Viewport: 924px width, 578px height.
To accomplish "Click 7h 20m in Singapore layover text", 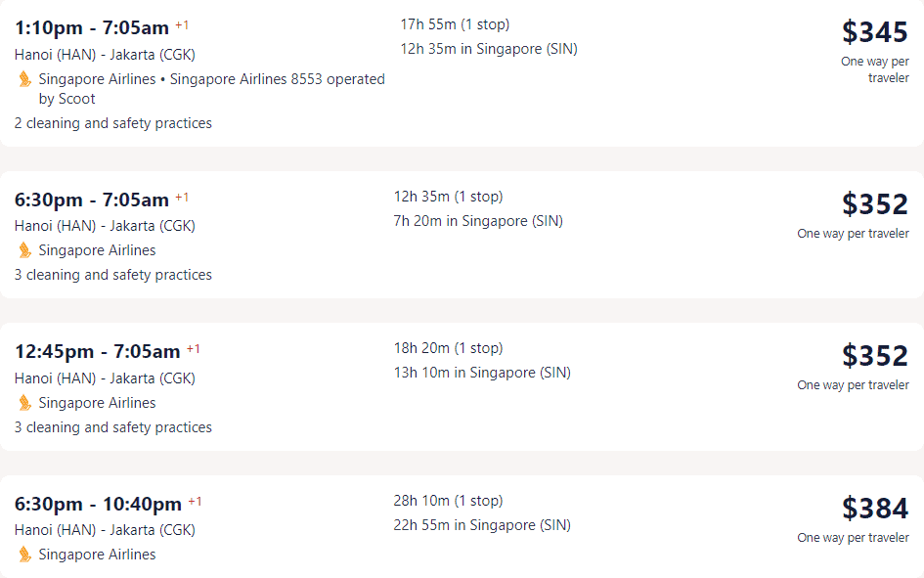I will [478, 221].
